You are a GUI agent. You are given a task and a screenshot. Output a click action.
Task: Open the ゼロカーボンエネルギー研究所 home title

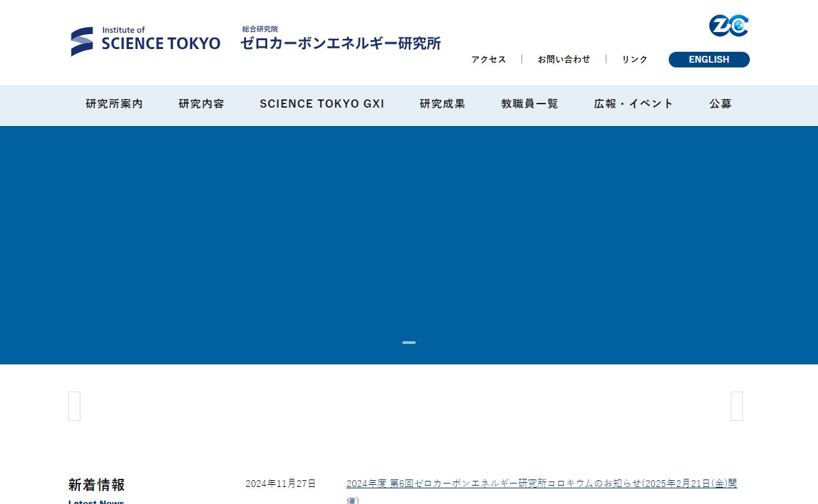pyautogui.click(x=340, y=43)
